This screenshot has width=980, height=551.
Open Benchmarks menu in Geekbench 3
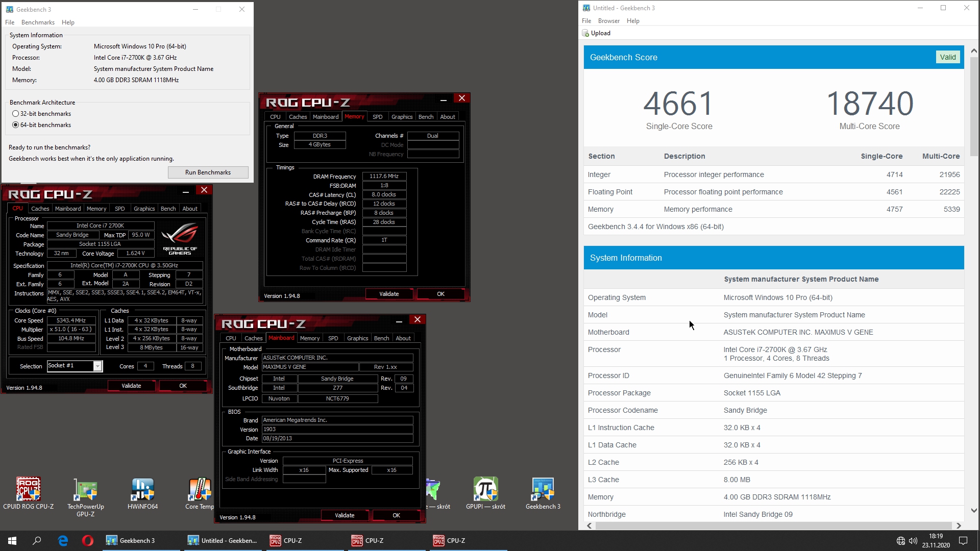[x=38, y=22]
